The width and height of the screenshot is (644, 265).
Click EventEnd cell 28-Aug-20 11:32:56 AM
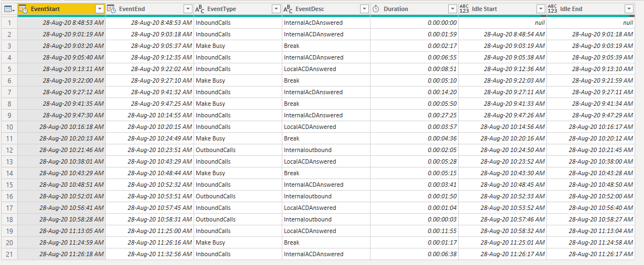(x=149, y=254)
